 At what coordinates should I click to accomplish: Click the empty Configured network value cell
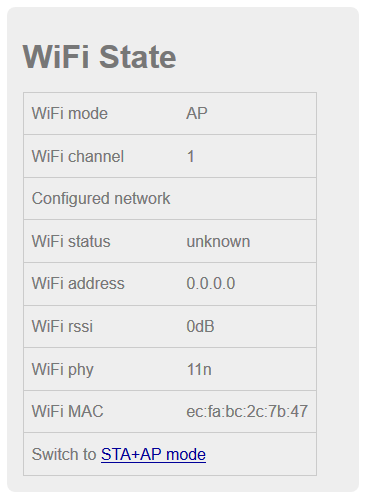[247, 199]
